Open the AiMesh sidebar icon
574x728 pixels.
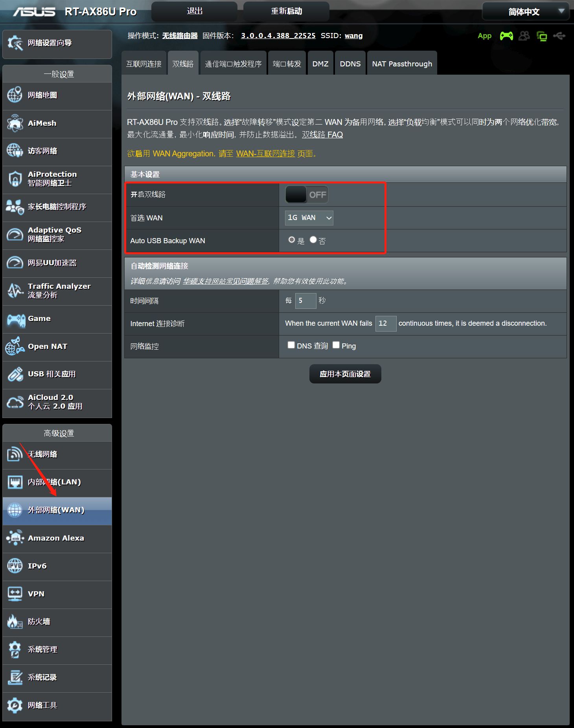(15, 123)
